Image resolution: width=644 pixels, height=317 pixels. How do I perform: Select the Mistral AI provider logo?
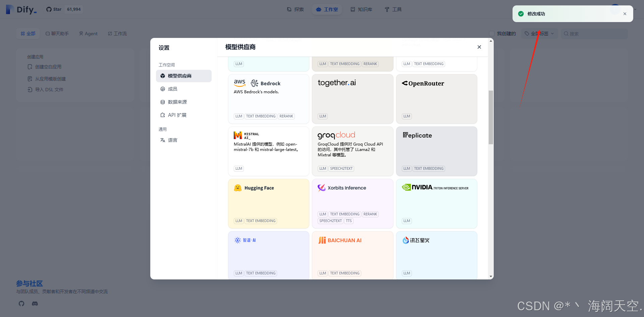pos(247,135)
